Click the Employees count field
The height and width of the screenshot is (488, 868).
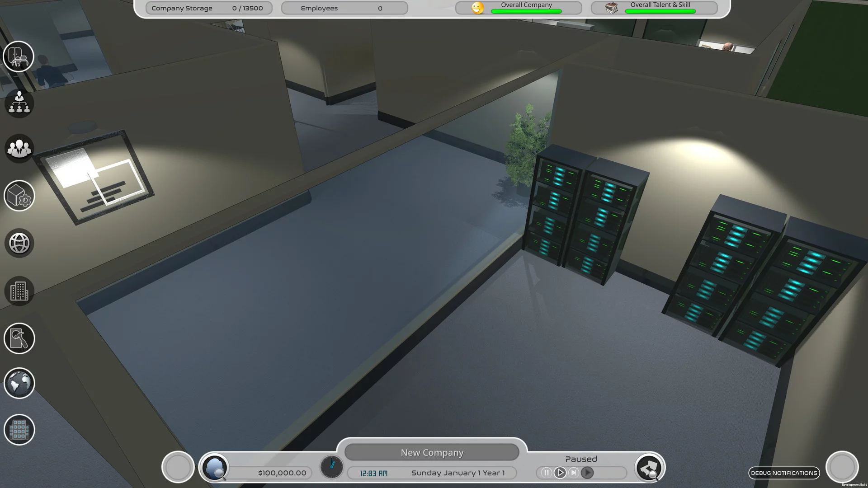click(x=344, y=8)
